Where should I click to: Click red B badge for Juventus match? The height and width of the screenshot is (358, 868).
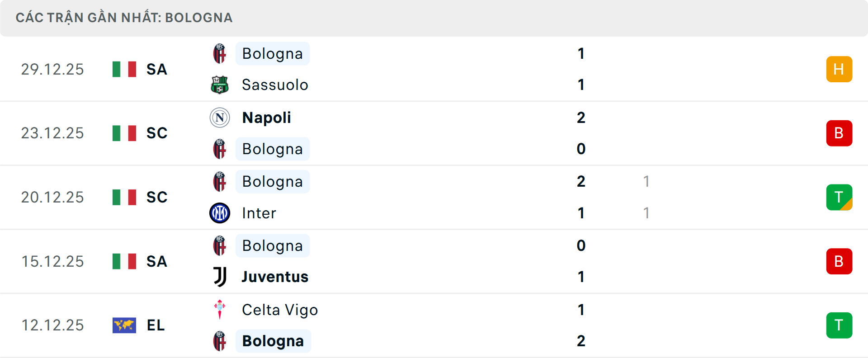pyautogui.click(x=839, y=261)
